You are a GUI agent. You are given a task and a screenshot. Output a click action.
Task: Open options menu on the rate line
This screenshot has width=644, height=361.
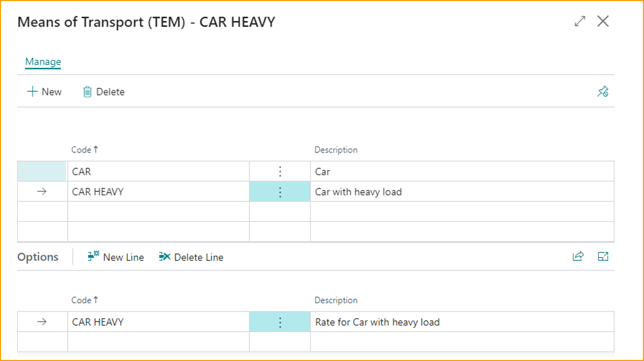coord(280,322)
